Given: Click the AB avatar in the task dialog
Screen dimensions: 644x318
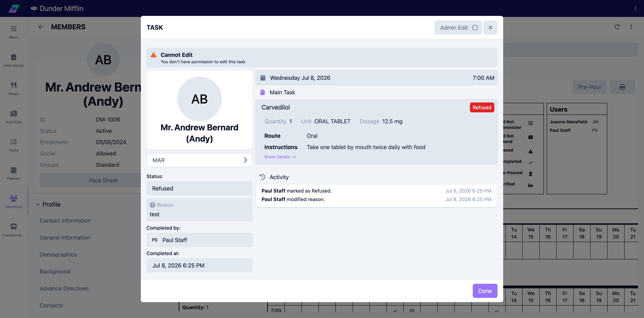Looking at the screenshot, I should pyautogui.click(x=199, y=99).
